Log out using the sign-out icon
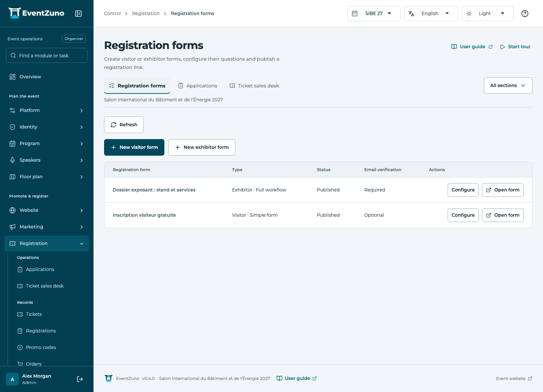Screen dimensions: 543x392 [80, 379]
